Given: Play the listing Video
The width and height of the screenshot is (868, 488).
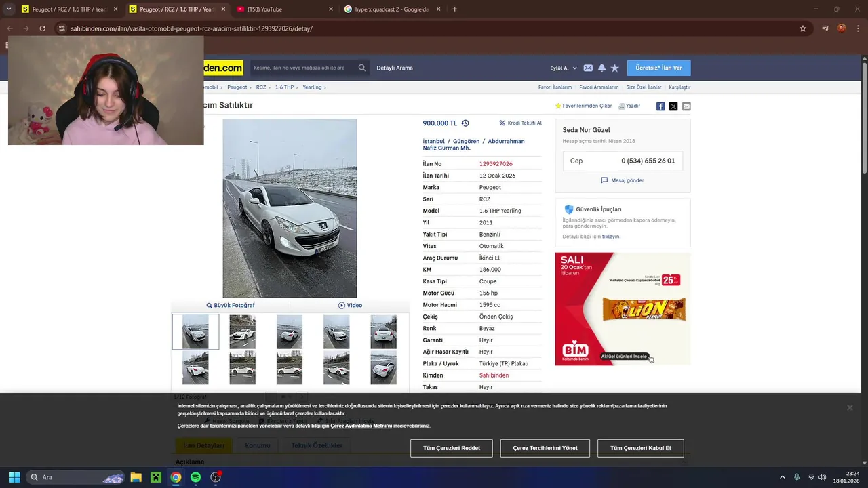Looking at the screenshot, I should pos(350,305).
